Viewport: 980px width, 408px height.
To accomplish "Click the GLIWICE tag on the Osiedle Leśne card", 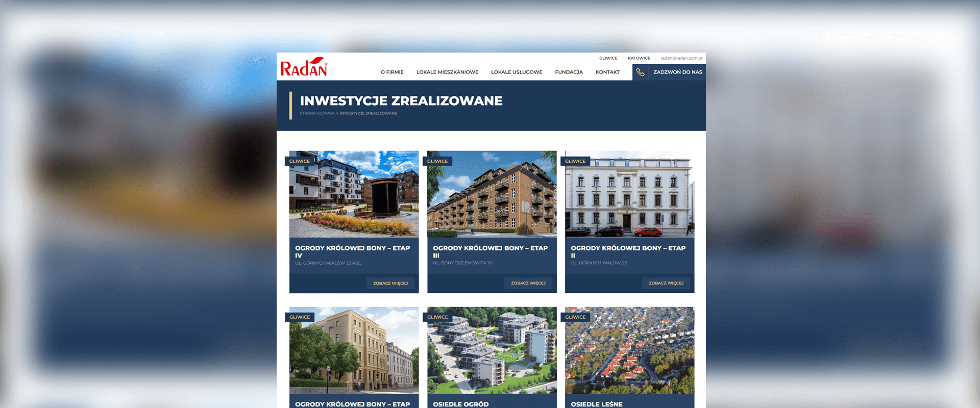I will coord(575,317).
